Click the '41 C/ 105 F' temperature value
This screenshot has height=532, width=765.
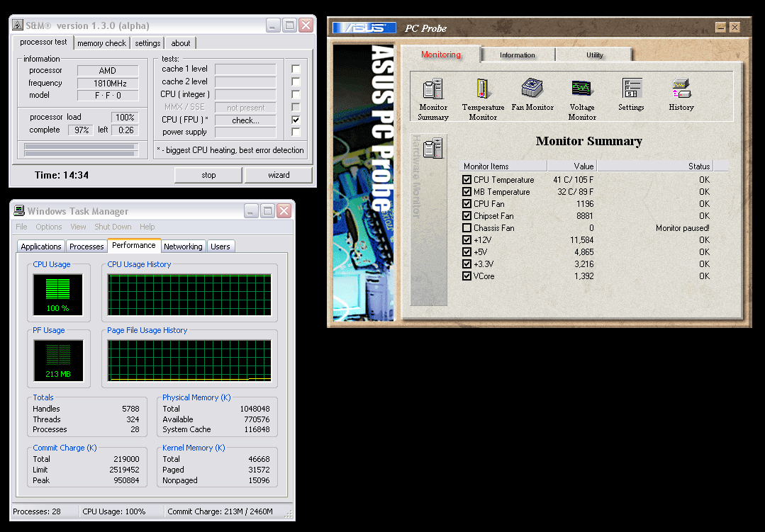click(x=574, y=179)
